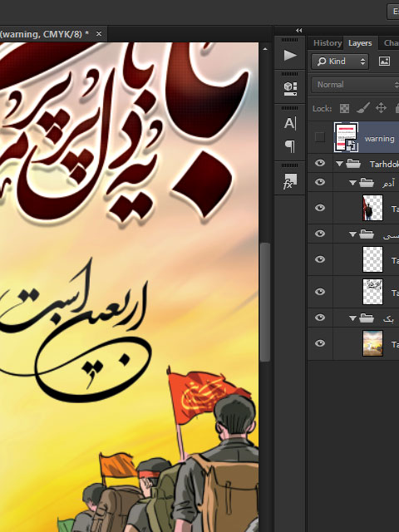399x532 pixels.
Task: Collapse the group below the person layer
Action: click(352, 234)
